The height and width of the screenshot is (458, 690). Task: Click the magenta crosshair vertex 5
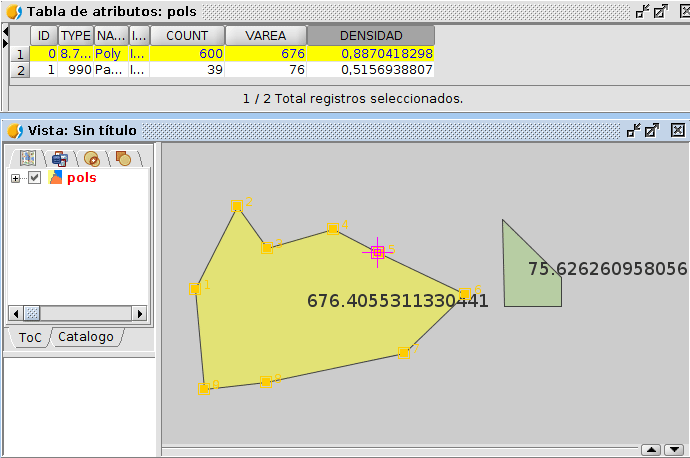point(377,253)
